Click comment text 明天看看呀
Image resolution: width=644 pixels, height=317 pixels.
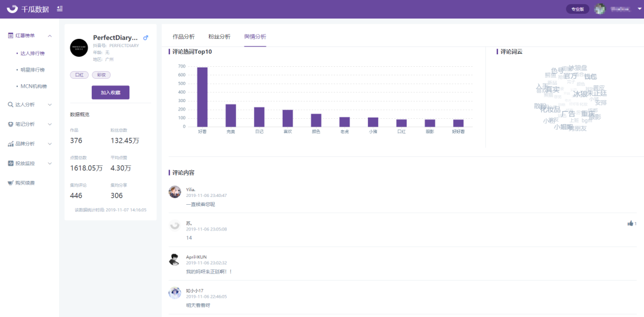198,306
